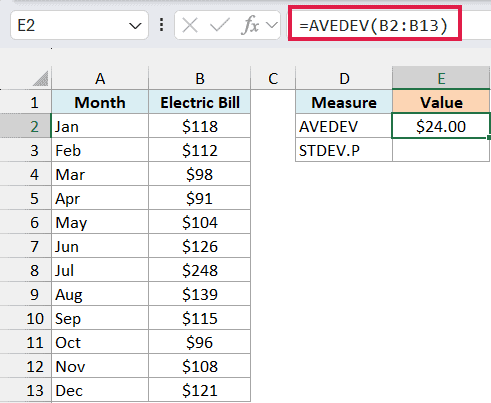Select row 5 header
Viewport: 491px width, 403px height.
(26, 198)
